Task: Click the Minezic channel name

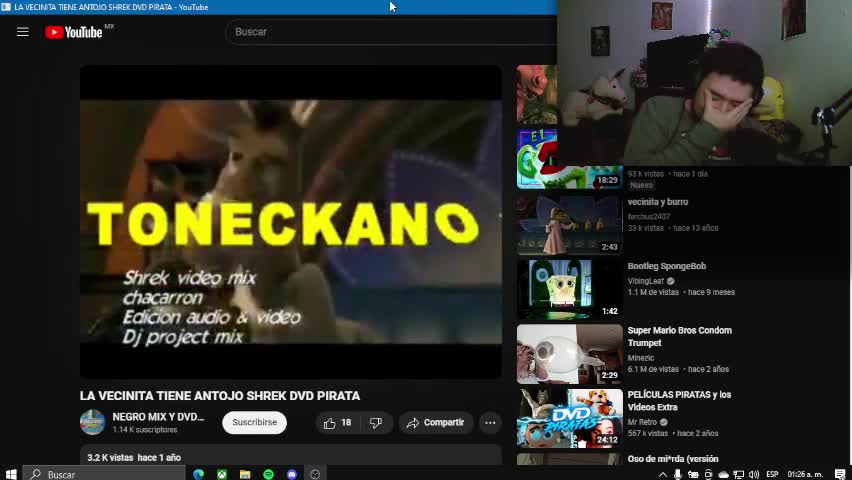Action: pyautogui.click(x=641, y=358)
